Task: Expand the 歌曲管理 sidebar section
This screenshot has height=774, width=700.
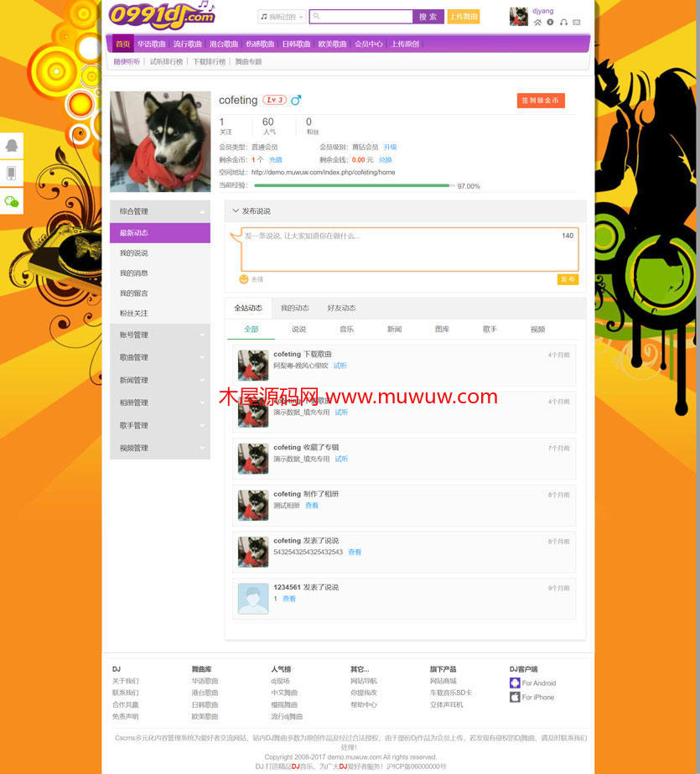Action: point(159,357)
